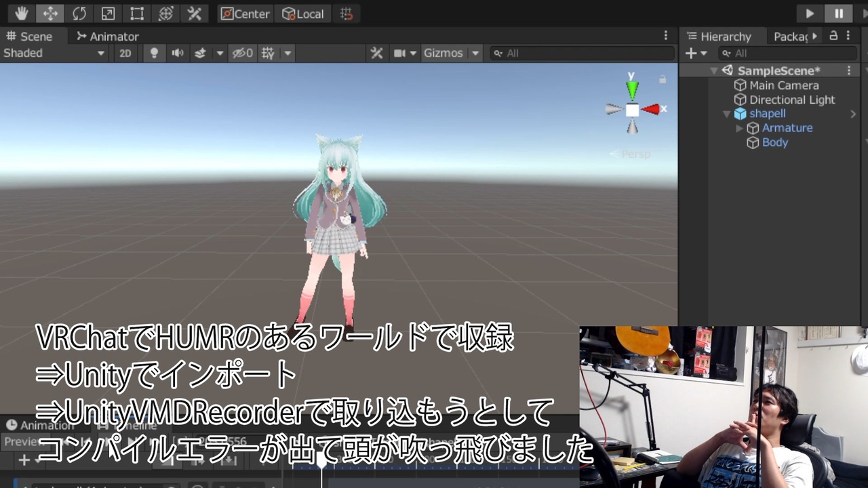Click the Directional Light cube icon

coord(741,100)
